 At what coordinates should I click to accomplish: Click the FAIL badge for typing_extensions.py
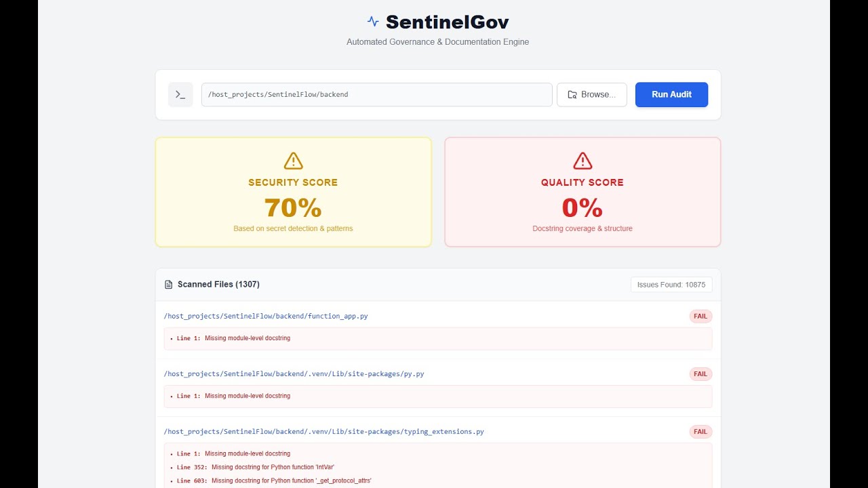pyautogui.click(x=701, y=431)
